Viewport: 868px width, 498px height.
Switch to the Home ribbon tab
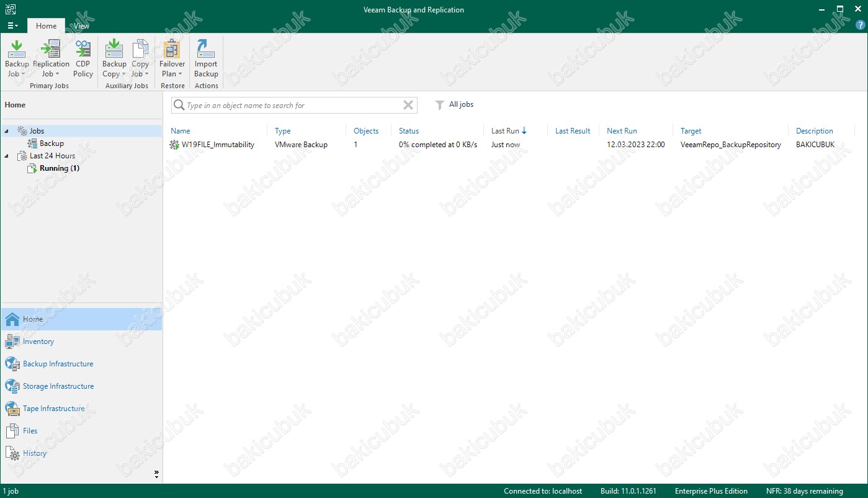[46, 26]
